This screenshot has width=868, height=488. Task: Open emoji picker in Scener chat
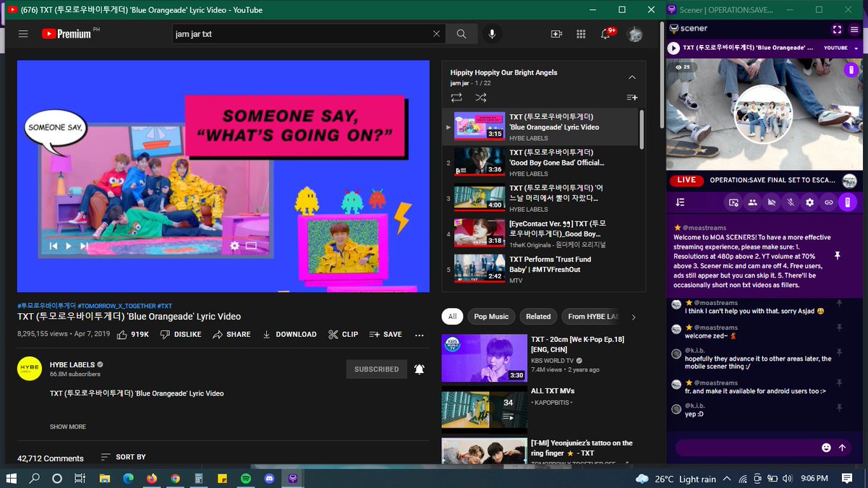826,448
